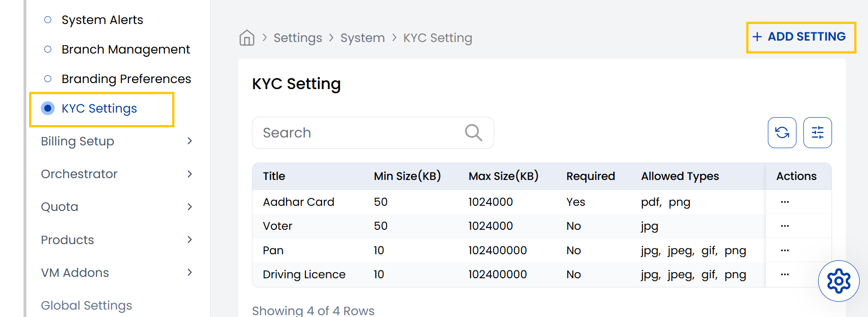Screen dimensions: 868x317
Task: Click Voter's 'jpg' allowed types cell
Action: 650,227
